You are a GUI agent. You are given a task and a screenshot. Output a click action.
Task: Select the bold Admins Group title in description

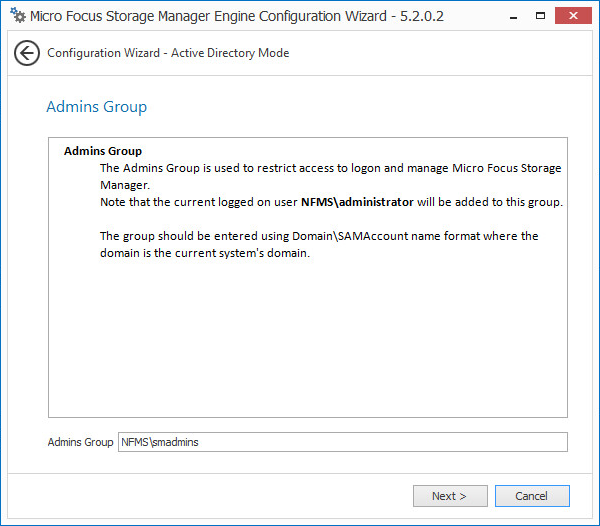(x=103, y=151)
